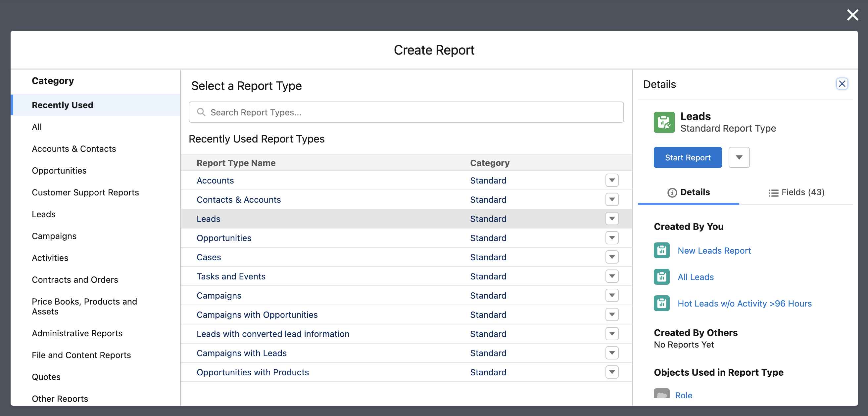
Task: Choose Administrative Reports category
Action: point(77,333)
